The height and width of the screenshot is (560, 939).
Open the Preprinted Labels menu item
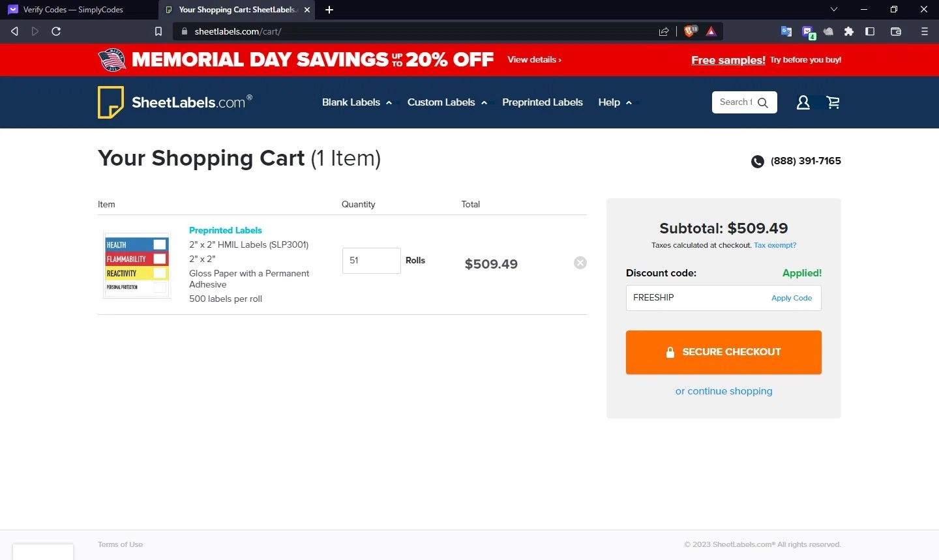(x=543, y=102)
